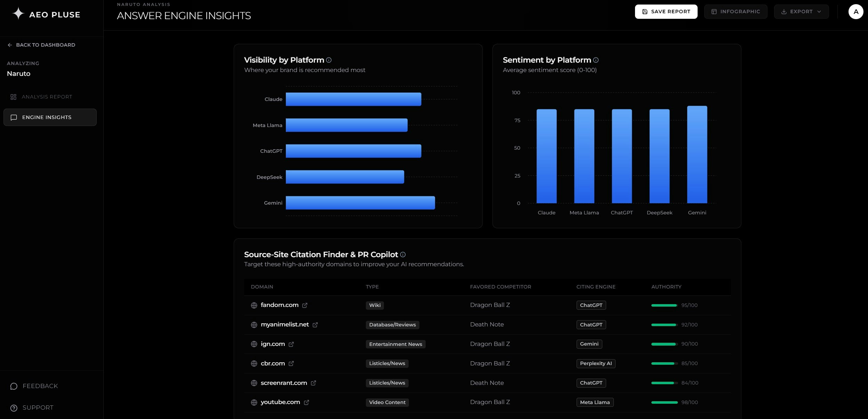Screen dimensions: 868x419
Task: Click the 98/100 authority bar for youtube.com
Action: [665, 402]
